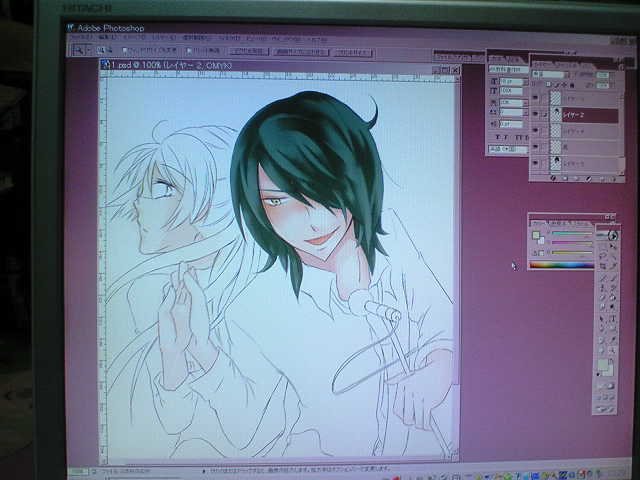Viewport: 640px width, 480px height.
Task: Open the language dropdown at Character panel bottom
Action: point(508,149)
